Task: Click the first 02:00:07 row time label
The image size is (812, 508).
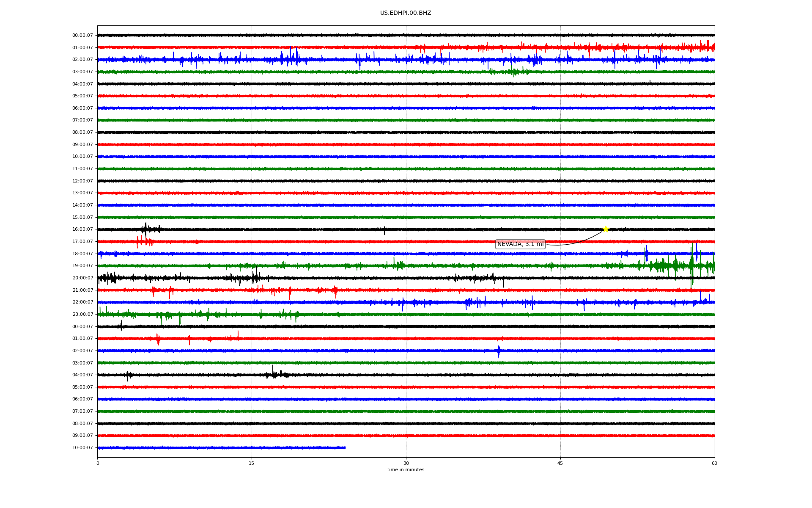Action: point(82,60)
